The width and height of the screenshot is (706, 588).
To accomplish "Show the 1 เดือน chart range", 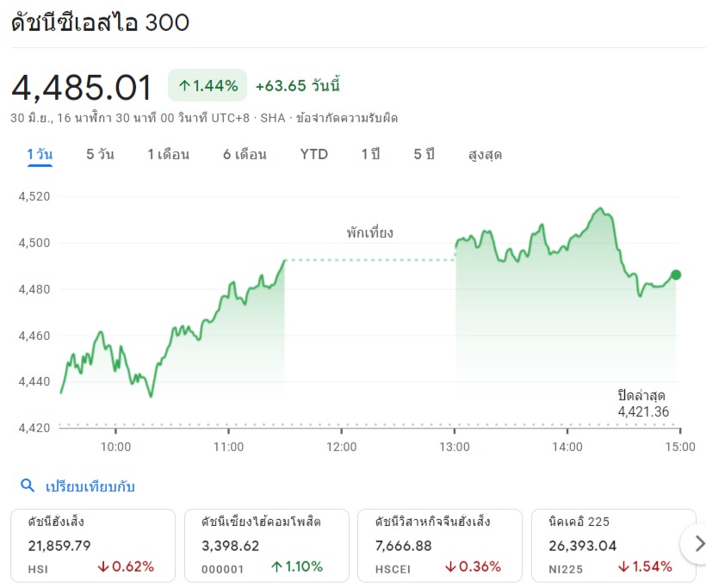I will click(x=168, y=155).
